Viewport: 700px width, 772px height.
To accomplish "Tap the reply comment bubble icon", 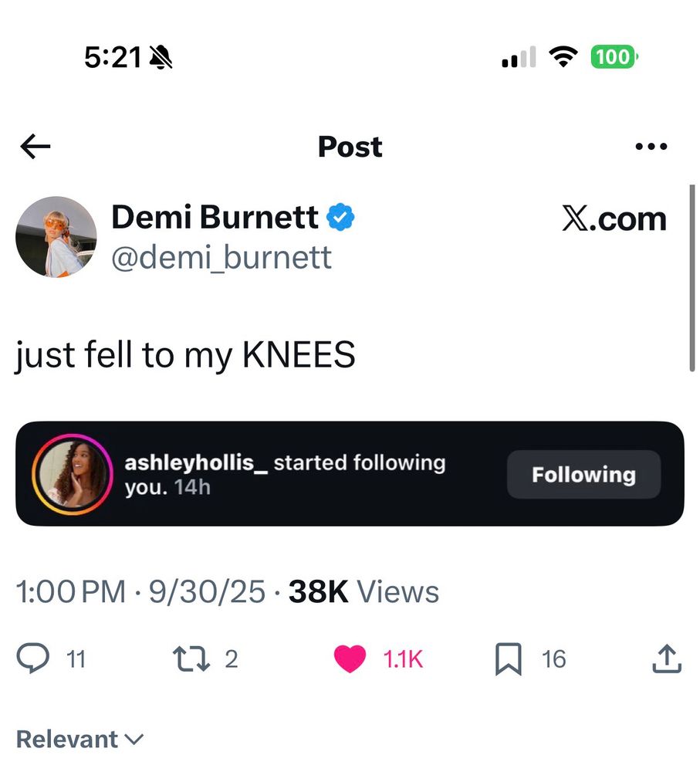I will [x=32, y=659].
